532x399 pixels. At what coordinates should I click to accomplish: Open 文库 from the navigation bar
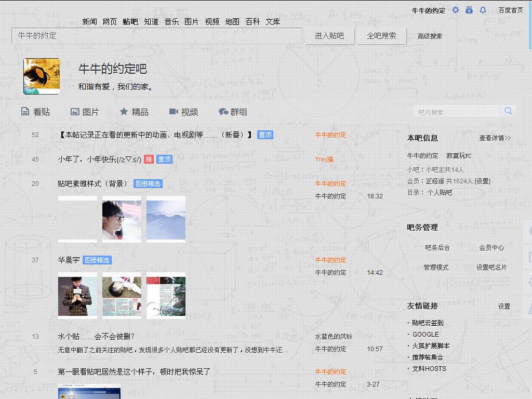(273, 22)
